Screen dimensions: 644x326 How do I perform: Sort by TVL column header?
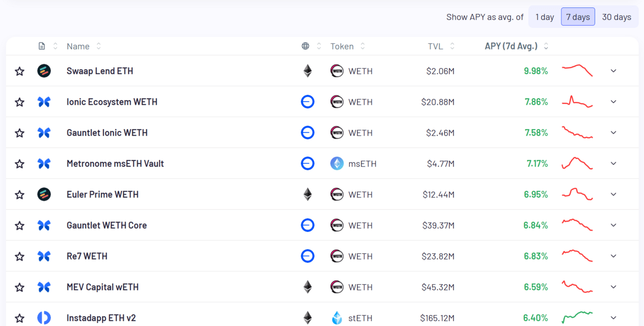441,46
